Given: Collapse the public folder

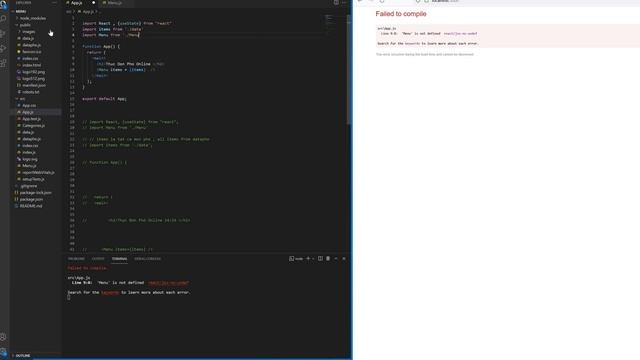Looking at the screenshot, I should (x=25, y=25).
